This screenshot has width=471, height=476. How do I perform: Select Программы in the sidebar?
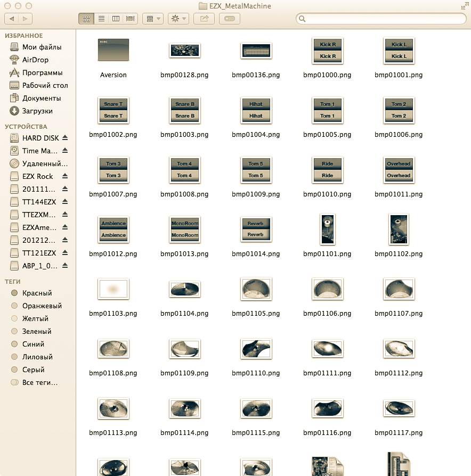(42, 72)
